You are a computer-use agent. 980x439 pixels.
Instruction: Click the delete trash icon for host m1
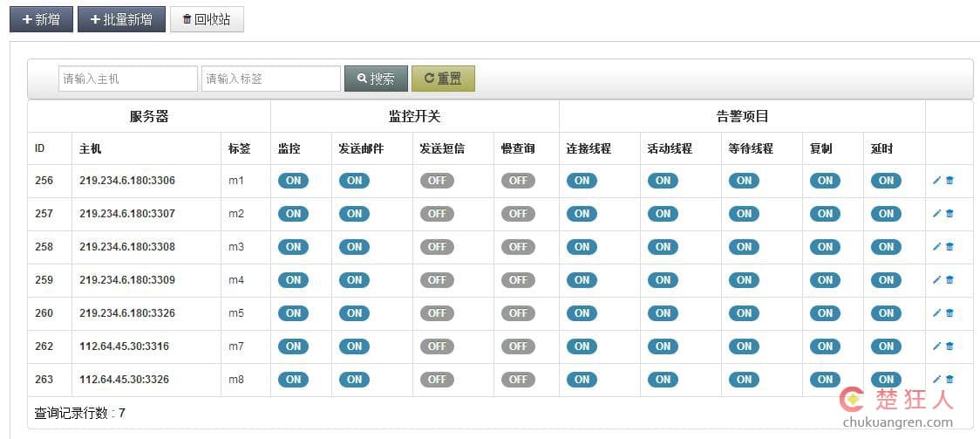(949, 181)
